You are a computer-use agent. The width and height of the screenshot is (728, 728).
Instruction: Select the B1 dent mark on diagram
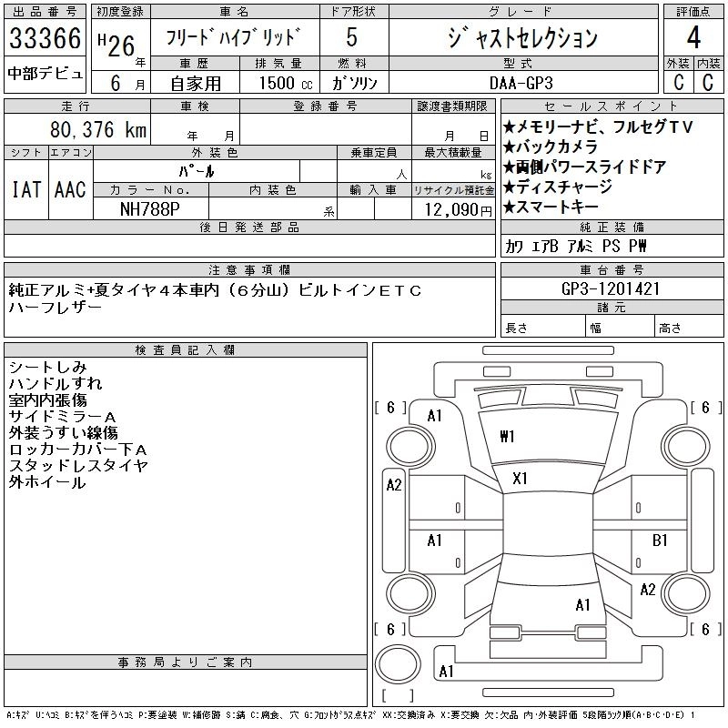pyautogui.click(x=661, y=540)
